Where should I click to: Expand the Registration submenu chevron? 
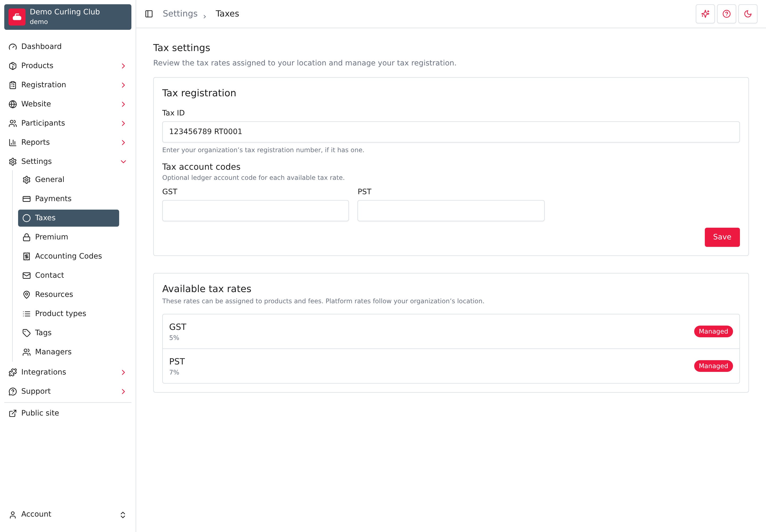[x=123, y=85]
